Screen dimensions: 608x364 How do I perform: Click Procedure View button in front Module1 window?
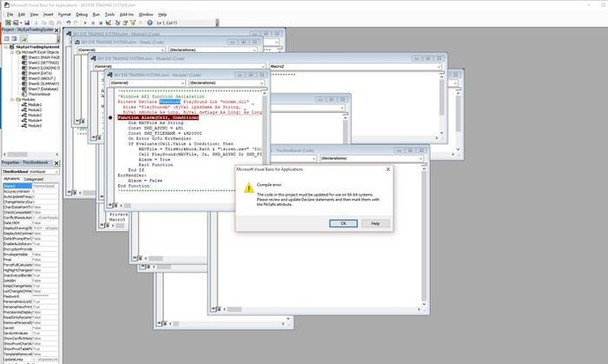(110, 205)
